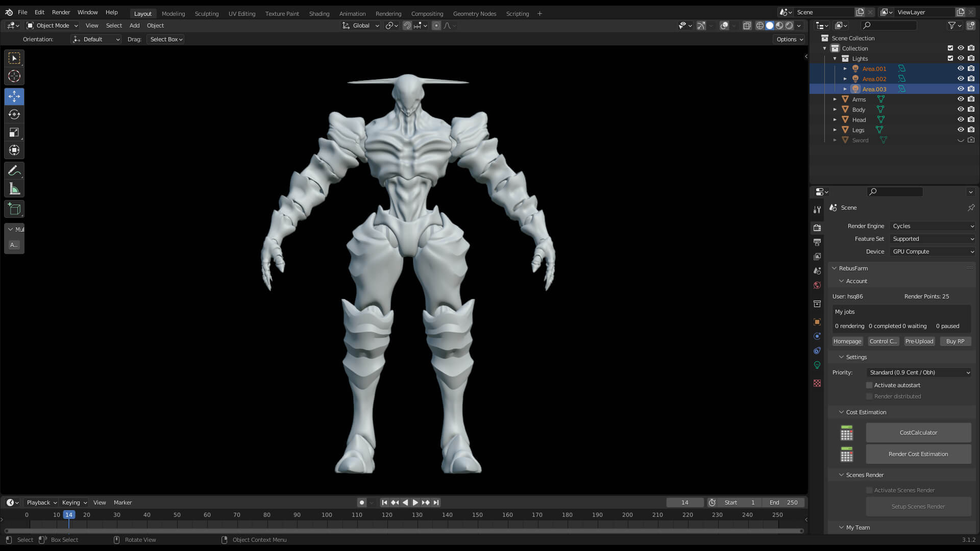Open the World properties tab
Image resolution: width=980 pixels, height=551 pixels.
coord(817,285)
